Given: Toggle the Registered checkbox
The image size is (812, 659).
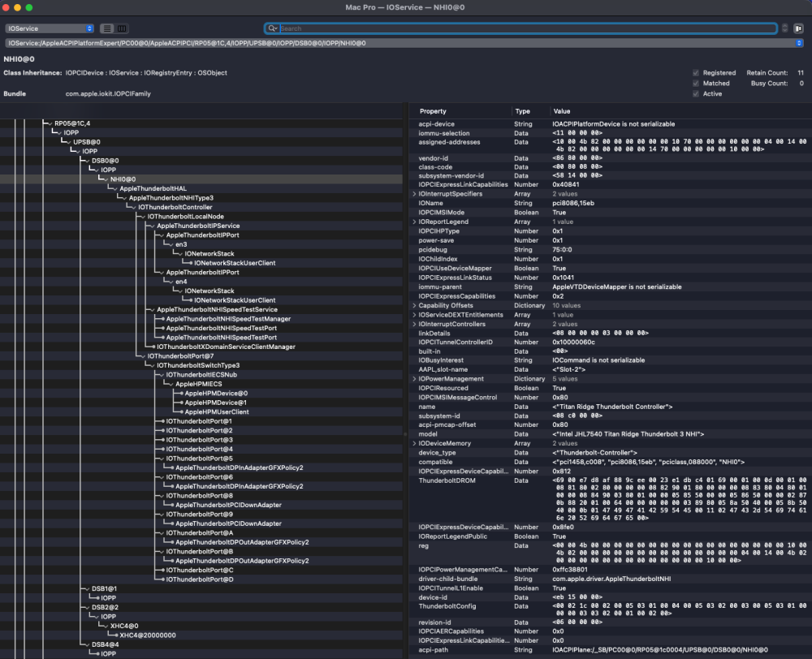Looking at the screenshot, I should [696, 73].
